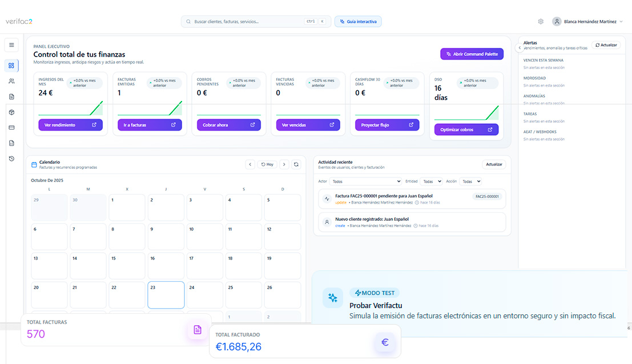Open the Dashboard grid icon in sidebar
Image resolution: width=632 pixels, height=364 pixels.
click(11, 66)
